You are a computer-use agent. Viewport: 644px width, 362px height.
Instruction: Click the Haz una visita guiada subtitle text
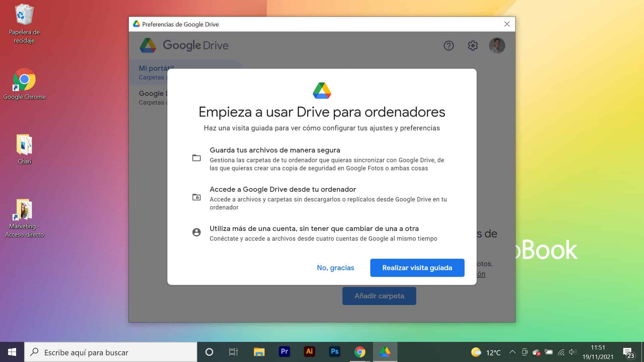click(x=322, y=128)
